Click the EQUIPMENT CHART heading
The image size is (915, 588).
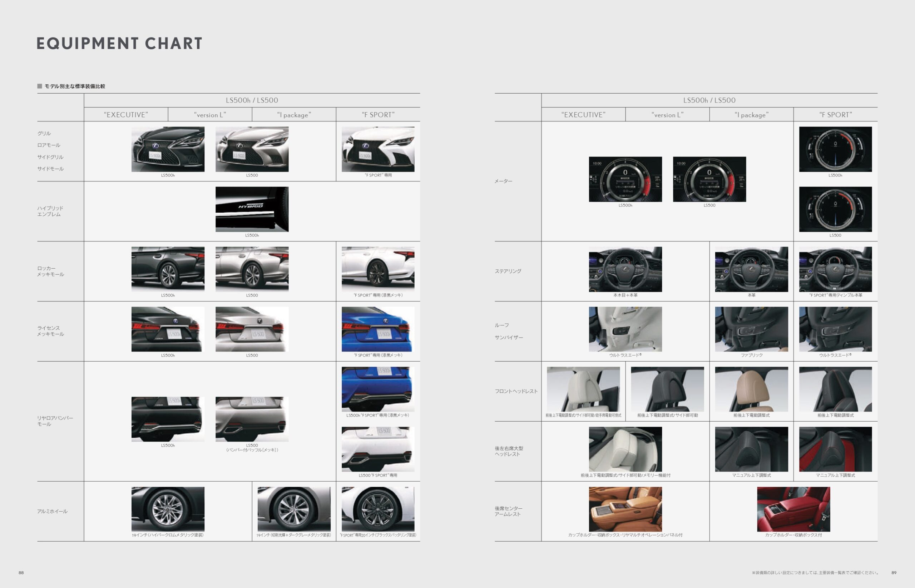[x=119, y=44]
